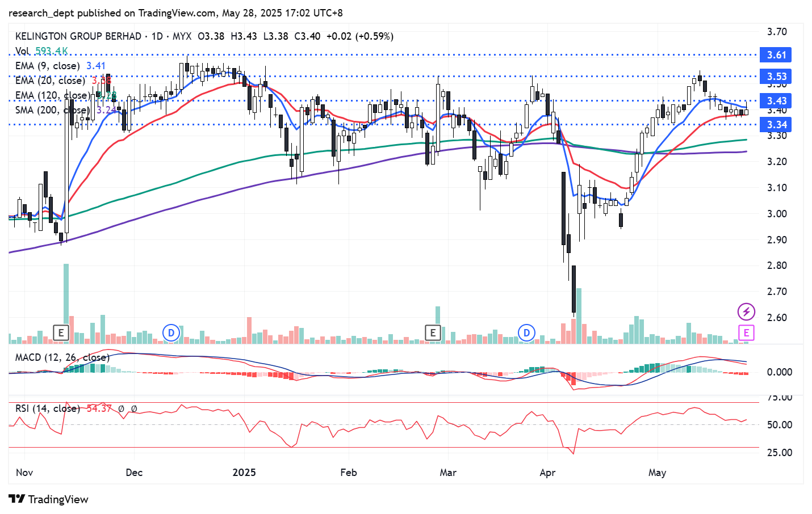812x514 pixels.
Task: Click the upcoming pink earnings E marker
Action: coord(746,333)
